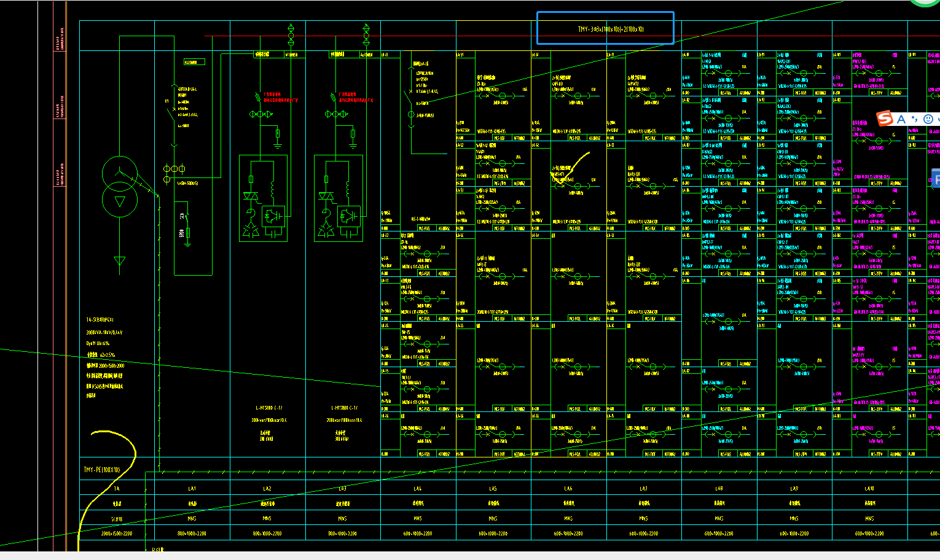Select the LA3 cabinet number cell
The height and width of the screenshot is (560, 940).
point(342,489)
